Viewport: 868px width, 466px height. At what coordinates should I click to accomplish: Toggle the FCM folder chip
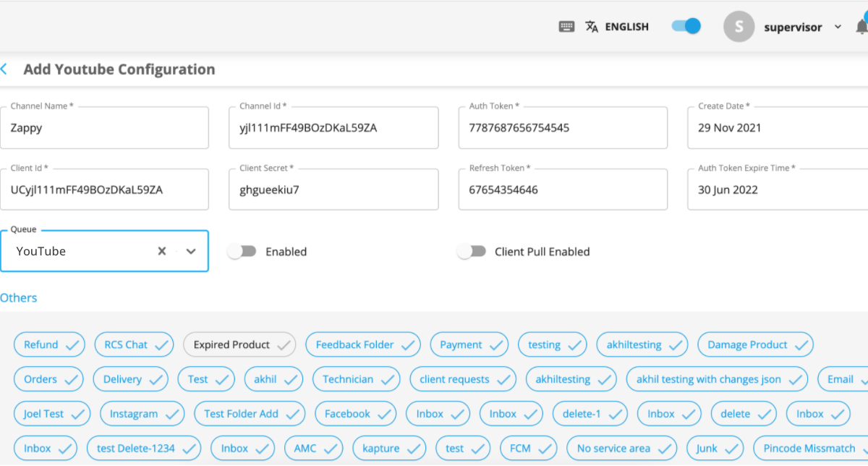529,448
